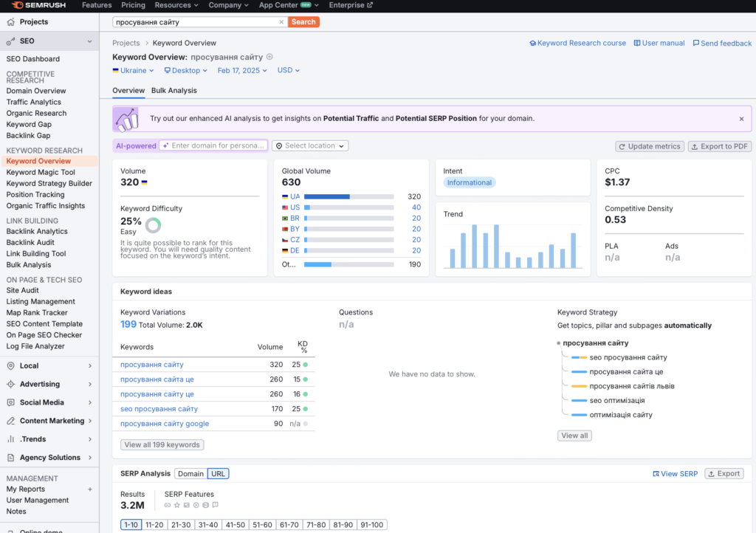Expand the Select location dropdown
The height and width of the screenshot is (533, 756).
coord(310,146)
